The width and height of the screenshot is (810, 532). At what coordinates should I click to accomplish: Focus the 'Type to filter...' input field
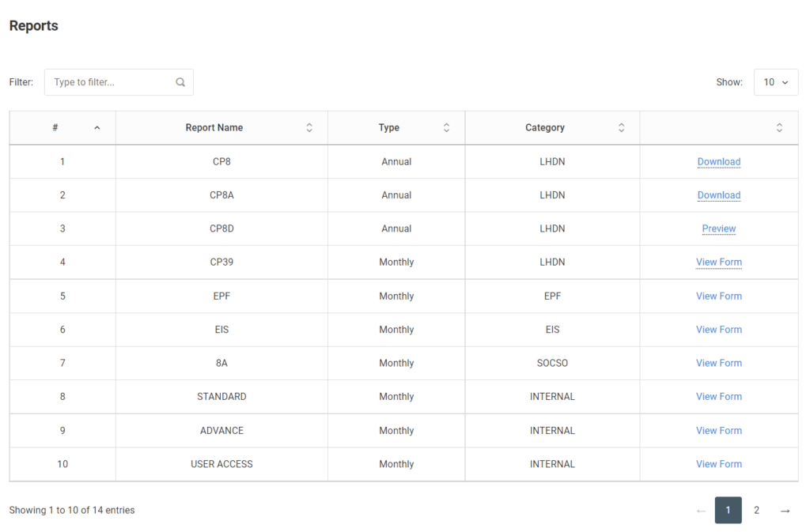[x=119, y=82]
